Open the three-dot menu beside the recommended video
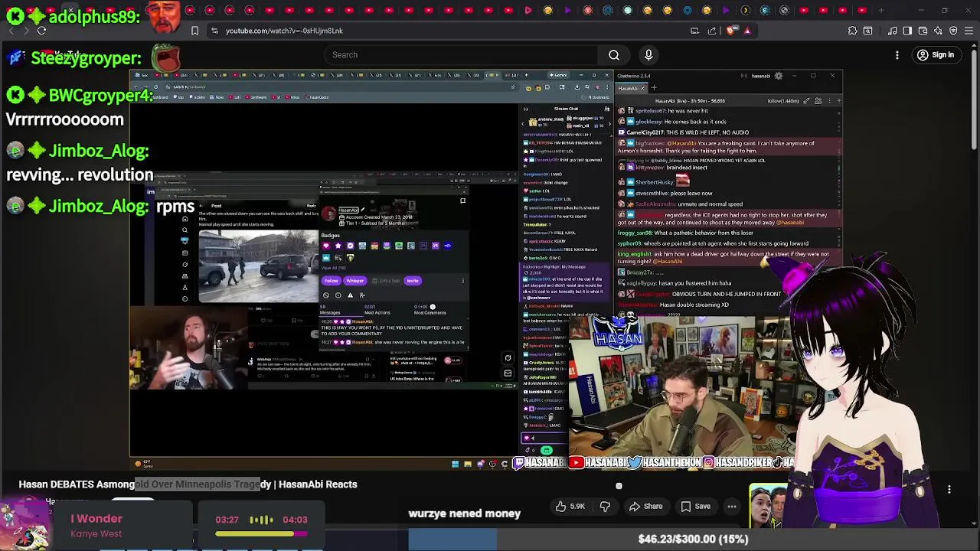This screenshot has width=980, height=551. coord(949,490)
